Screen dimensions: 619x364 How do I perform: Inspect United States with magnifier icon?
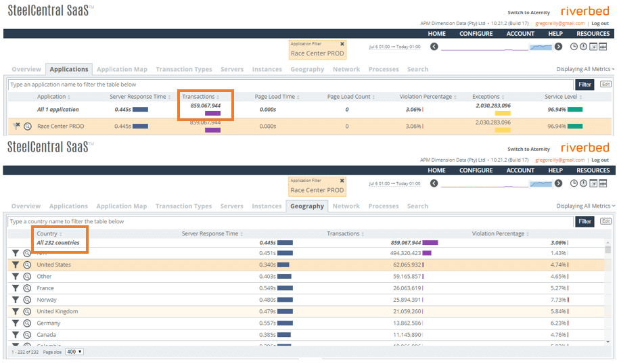(x=27, y=265)
